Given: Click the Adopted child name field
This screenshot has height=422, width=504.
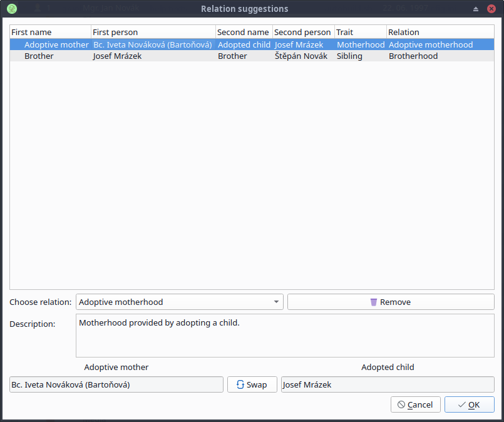Looking at the screenshot, I should coord(388,384).
